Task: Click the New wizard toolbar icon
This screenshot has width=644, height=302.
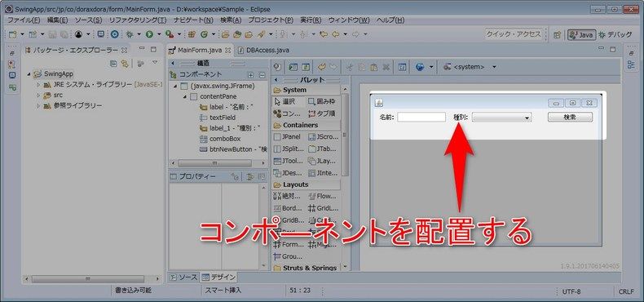Action: pyautogui.click(x=12, y=34)
